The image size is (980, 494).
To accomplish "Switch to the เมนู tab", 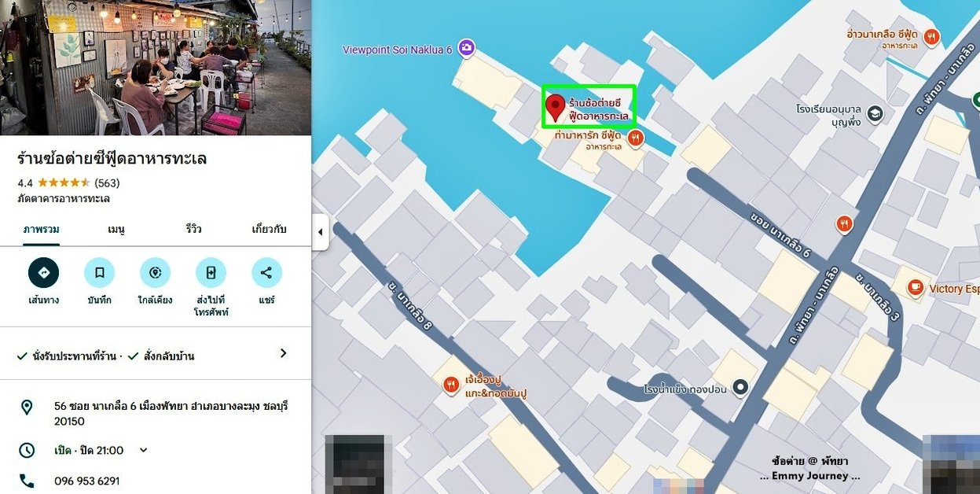I will click(116, 229).
